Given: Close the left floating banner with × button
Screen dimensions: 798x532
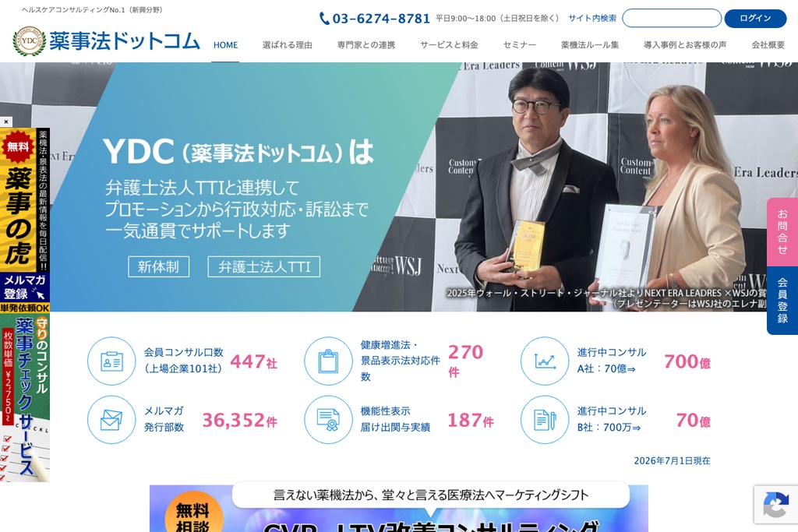Looking at the screenshot, I should pos(6,122).
